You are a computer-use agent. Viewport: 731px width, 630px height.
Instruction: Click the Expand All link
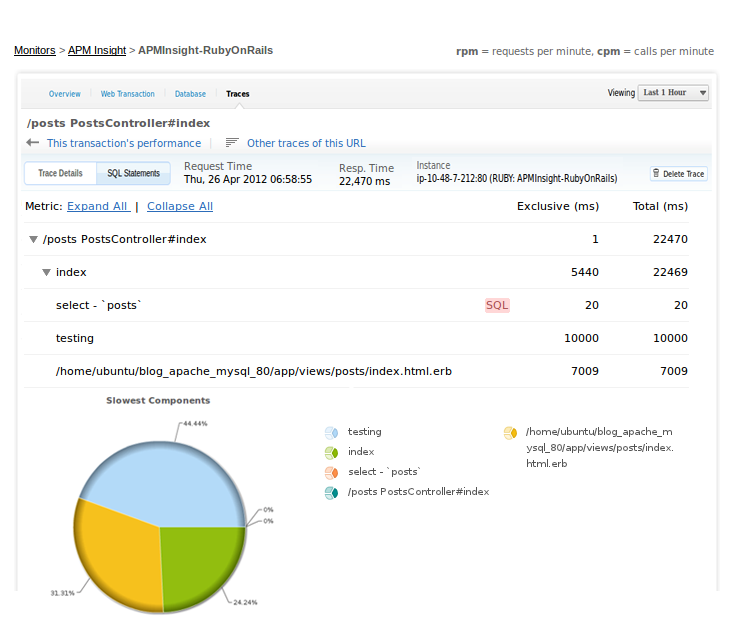tap(98, 206)
